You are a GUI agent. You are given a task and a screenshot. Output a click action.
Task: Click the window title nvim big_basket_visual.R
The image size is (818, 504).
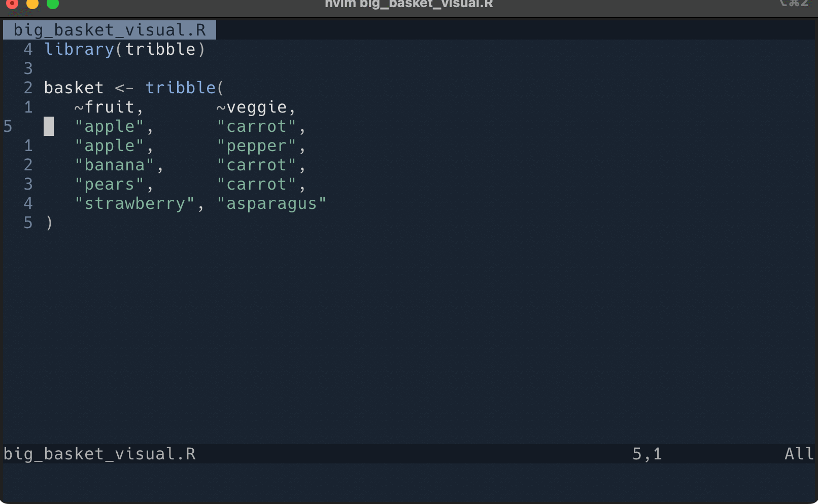click(x=408, y=4)
